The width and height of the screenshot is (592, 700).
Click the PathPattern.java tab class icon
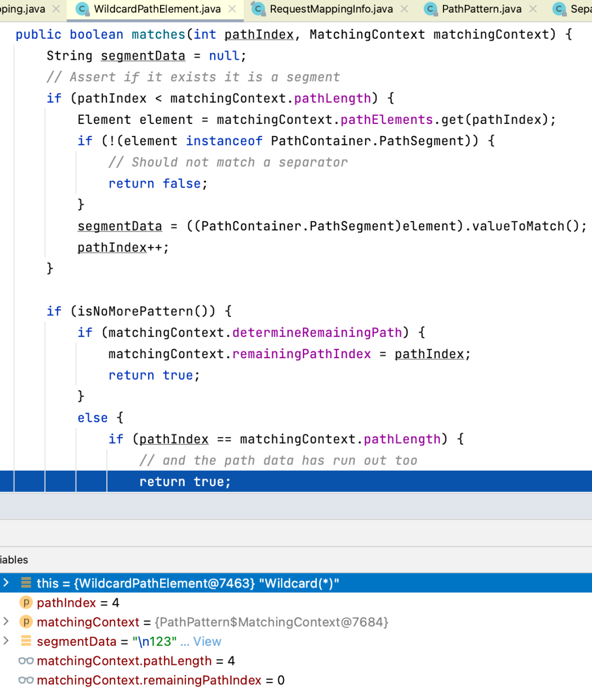431,9
